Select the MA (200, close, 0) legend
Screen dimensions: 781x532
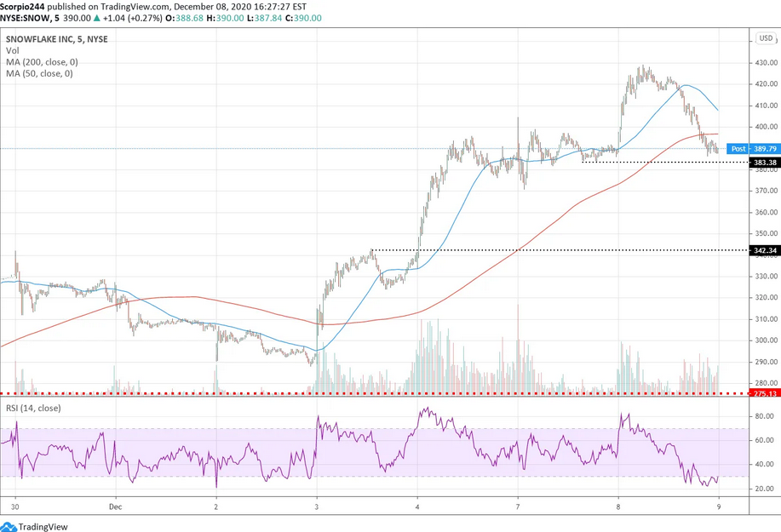click(x=42, y=62)
